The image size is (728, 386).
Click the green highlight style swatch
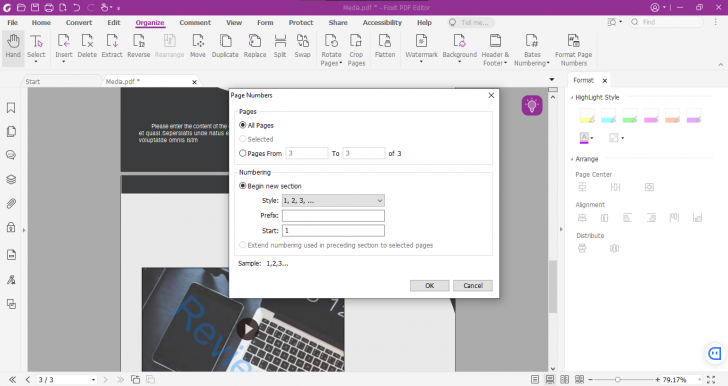coord(630,116)
